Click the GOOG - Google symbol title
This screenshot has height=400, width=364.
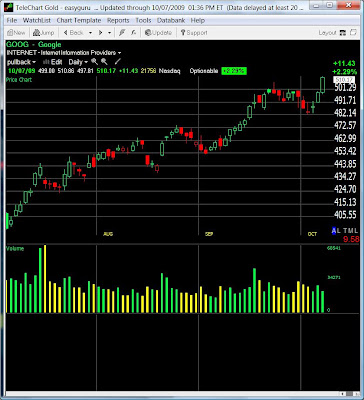tap(34, 44)
